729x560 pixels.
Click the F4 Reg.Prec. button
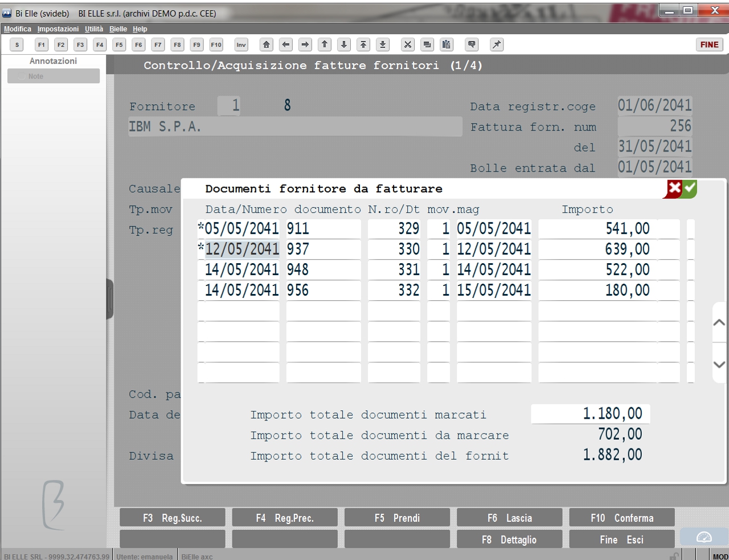[x=285, y=518]
